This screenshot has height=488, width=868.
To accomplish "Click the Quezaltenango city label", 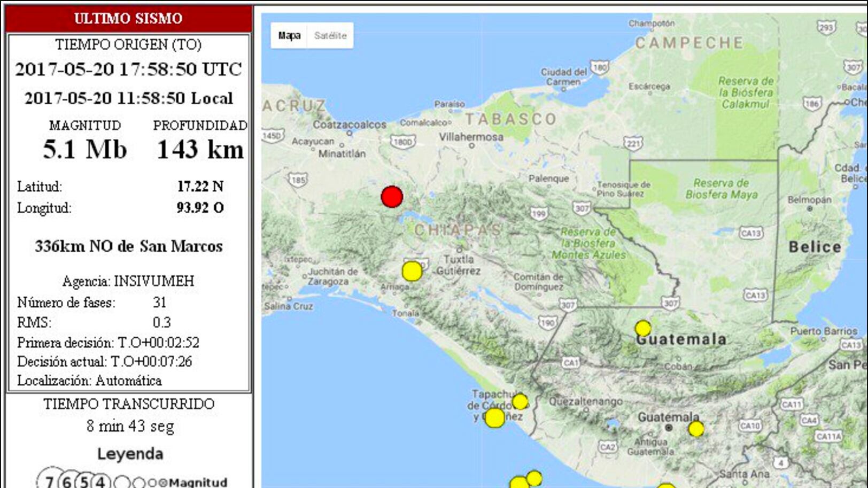I will [x=586, y=401].
